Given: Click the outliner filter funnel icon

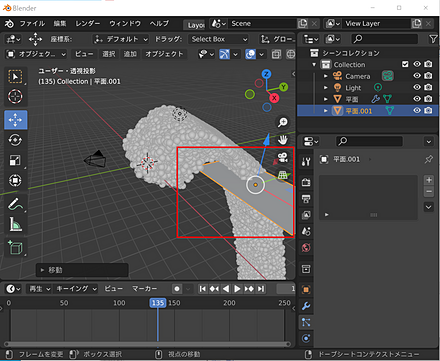Looking at the screenshot, I should (x=433, y=39).
